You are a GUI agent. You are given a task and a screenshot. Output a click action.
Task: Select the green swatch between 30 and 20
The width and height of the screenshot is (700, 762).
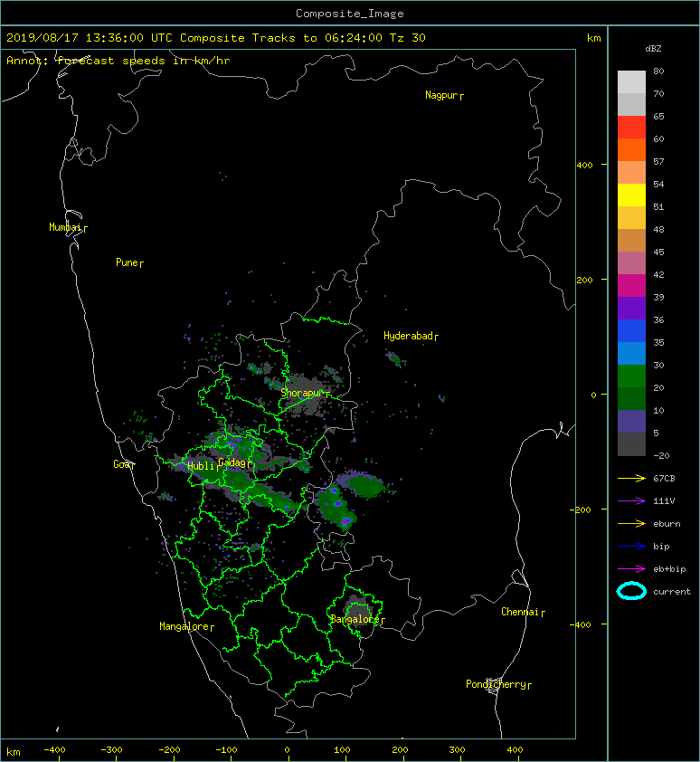click(x=631, y=376)
